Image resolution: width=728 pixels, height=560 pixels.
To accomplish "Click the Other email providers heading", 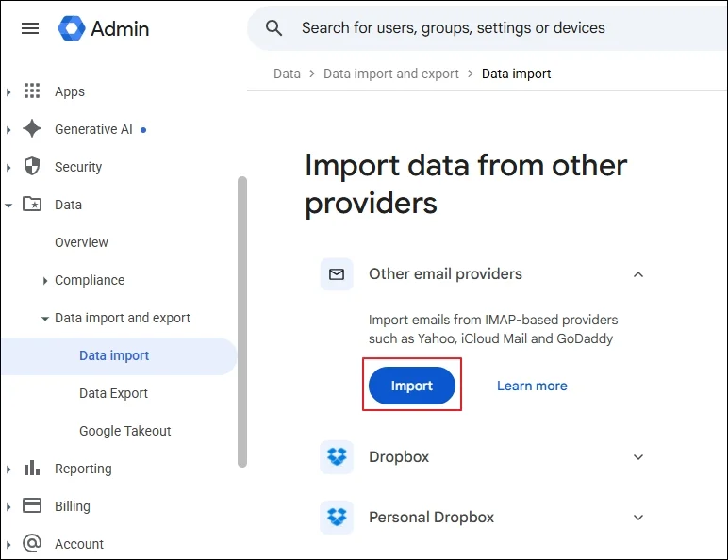I will tap(445, 274).
